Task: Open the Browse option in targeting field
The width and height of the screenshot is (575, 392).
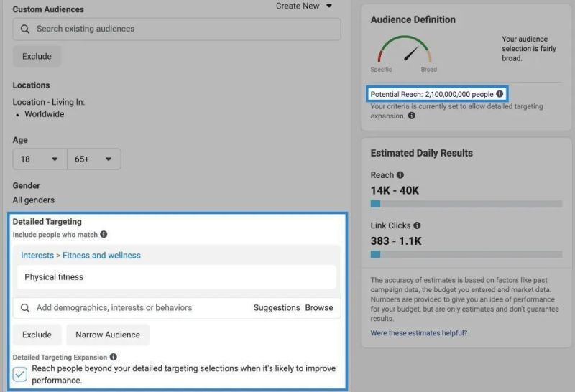Action: coord(319,308)
